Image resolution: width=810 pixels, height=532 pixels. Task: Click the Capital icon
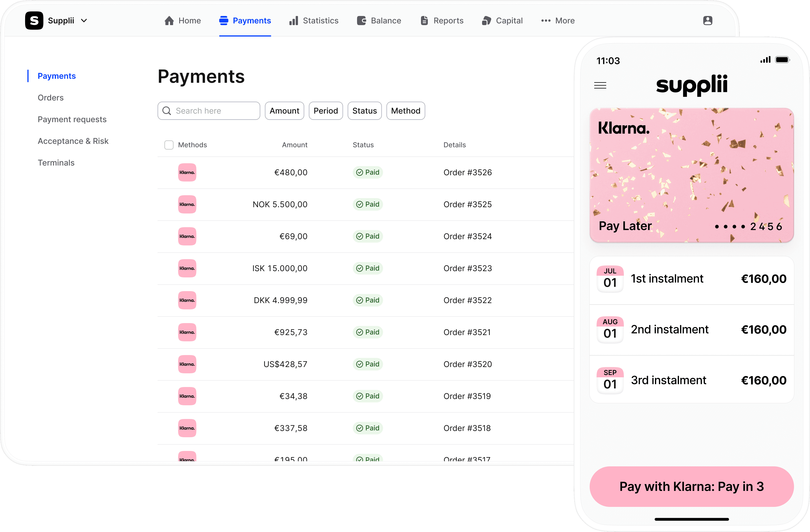487,21
